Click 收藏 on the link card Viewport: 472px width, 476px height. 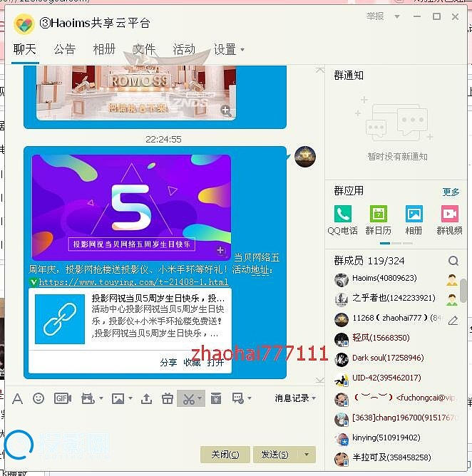[192, 362]
